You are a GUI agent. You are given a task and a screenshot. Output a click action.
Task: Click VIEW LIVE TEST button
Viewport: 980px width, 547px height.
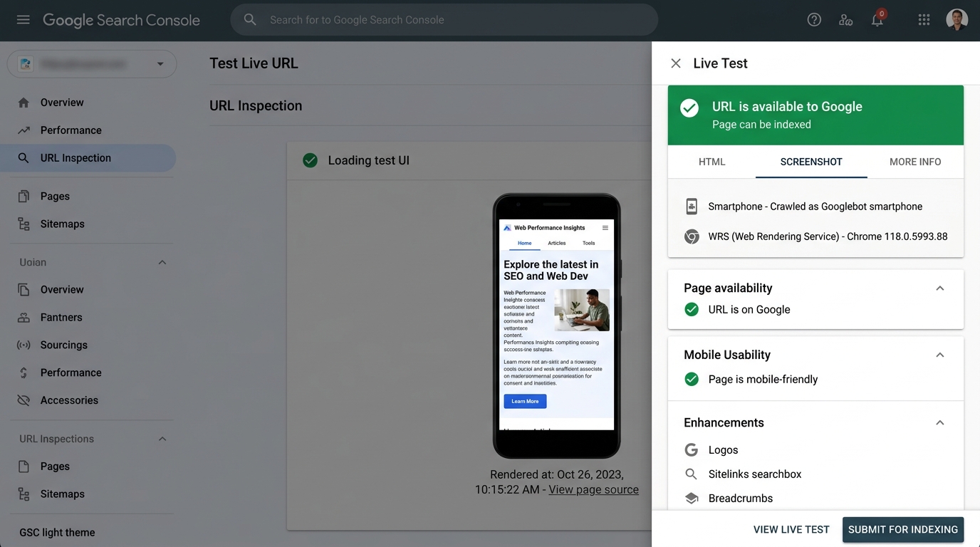pyautogui.click(x=791, y=530)
